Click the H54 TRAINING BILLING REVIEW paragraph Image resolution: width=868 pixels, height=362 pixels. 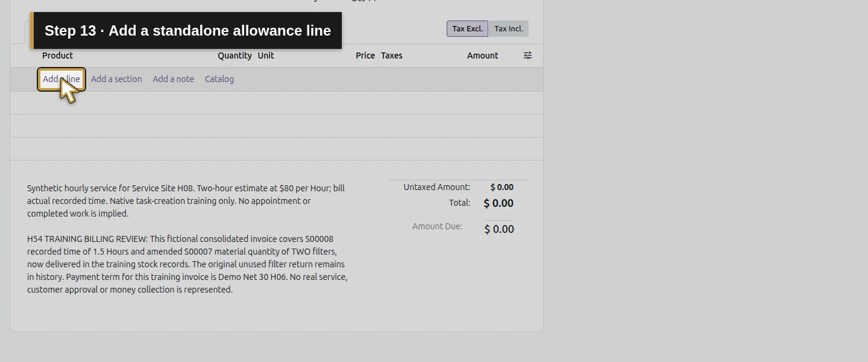click(x=187, y=264)
